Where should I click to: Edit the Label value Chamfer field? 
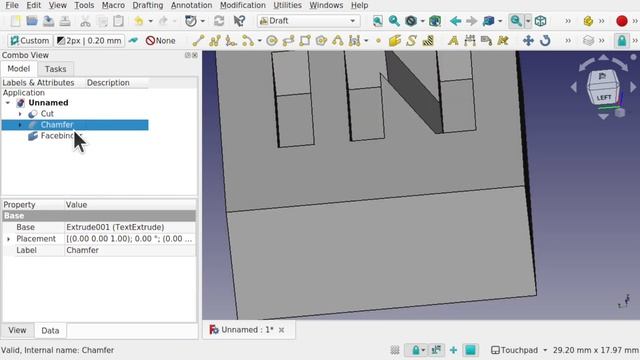click(130, 250)
